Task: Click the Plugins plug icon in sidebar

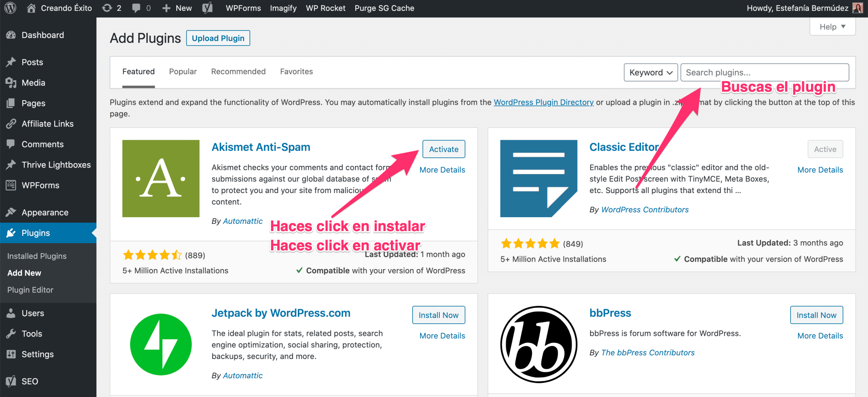Action: coord(11,233)
